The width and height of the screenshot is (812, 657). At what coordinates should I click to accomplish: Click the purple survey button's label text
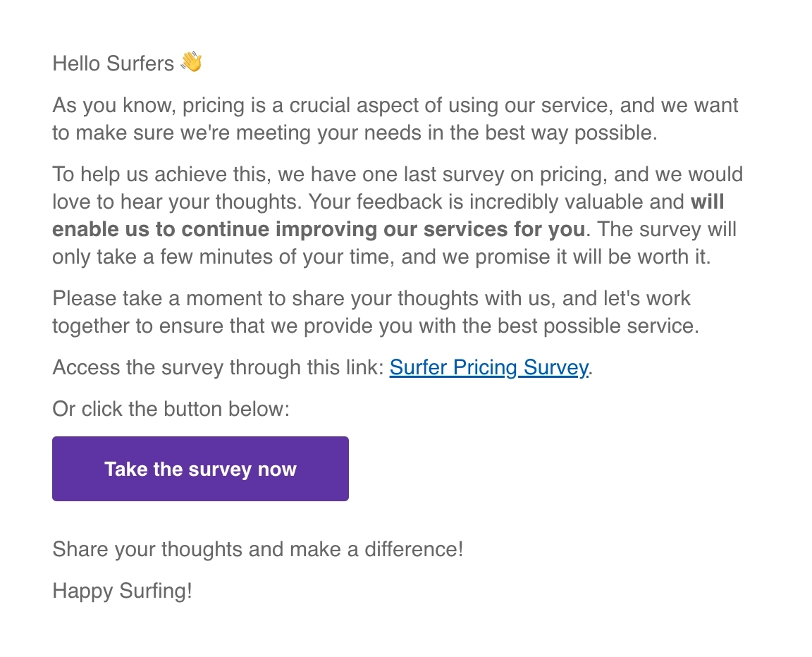point(200,469)
